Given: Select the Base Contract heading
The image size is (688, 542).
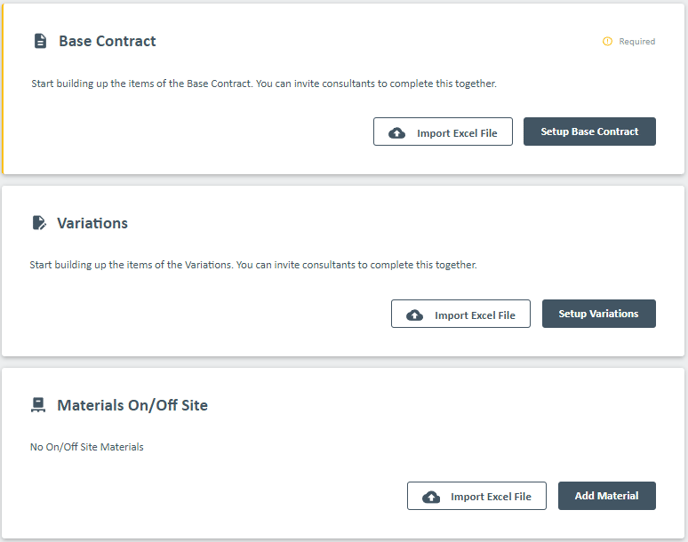Looking at the screenshot, I should [x=107, y=41].
